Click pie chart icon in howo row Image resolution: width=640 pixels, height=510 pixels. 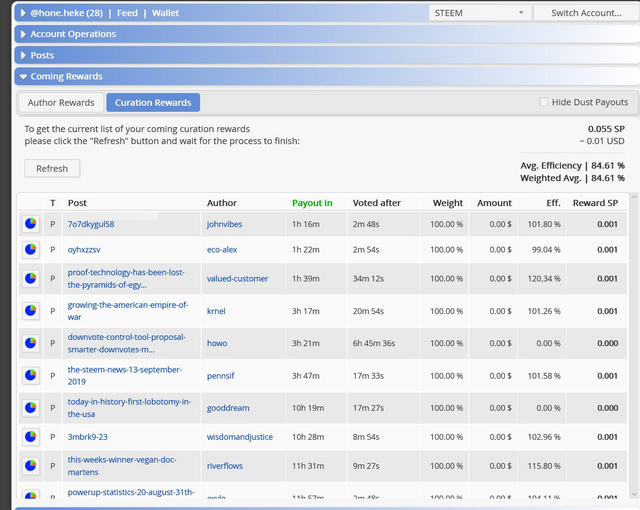(30, 344)
